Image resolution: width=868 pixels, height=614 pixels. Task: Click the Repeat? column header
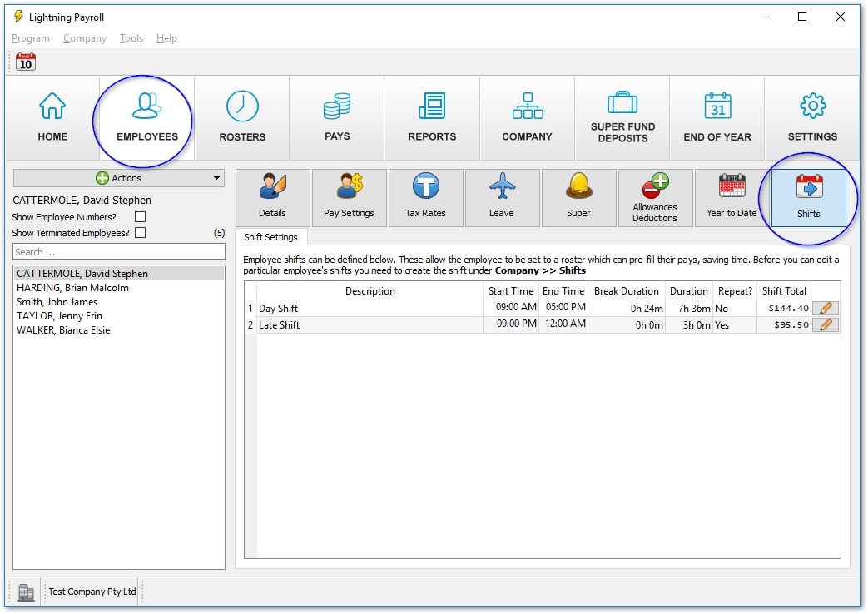point(735,291)
